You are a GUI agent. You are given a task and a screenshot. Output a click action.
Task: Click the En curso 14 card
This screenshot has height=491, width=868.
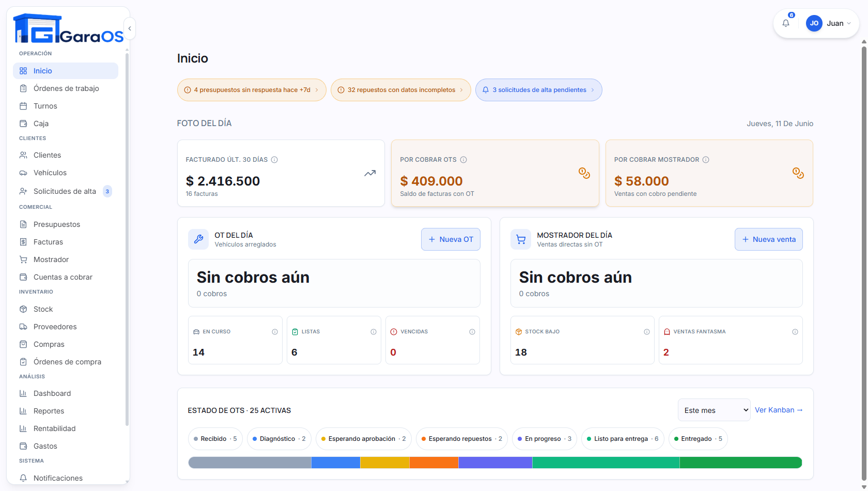tap(235, 340)
